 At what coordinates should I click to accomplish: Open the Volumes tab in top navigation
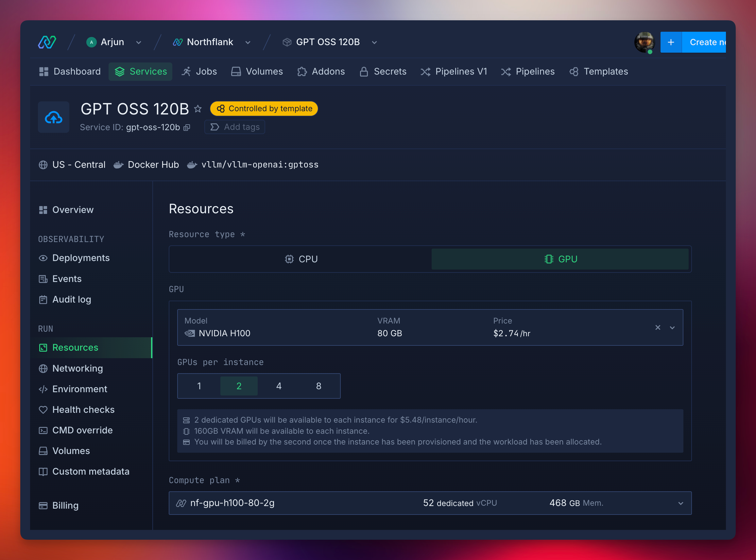coord(257,72)
